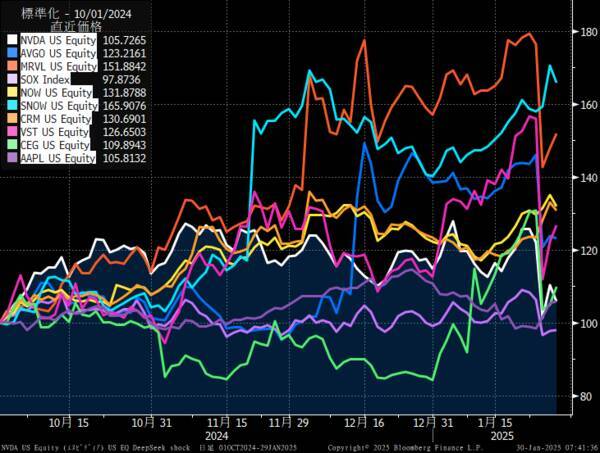Select the 'VST US Equity' legend label

[55, 132]
